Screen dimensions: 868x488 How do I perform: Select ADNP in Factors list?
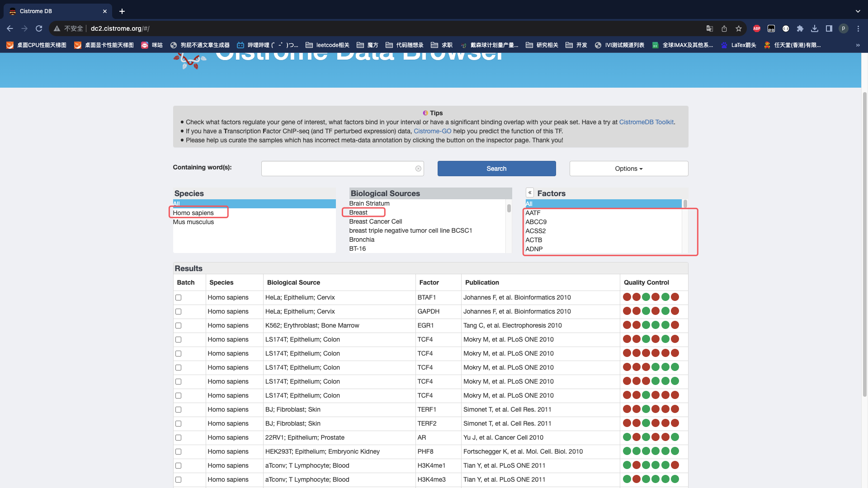[x=534, y=249]
